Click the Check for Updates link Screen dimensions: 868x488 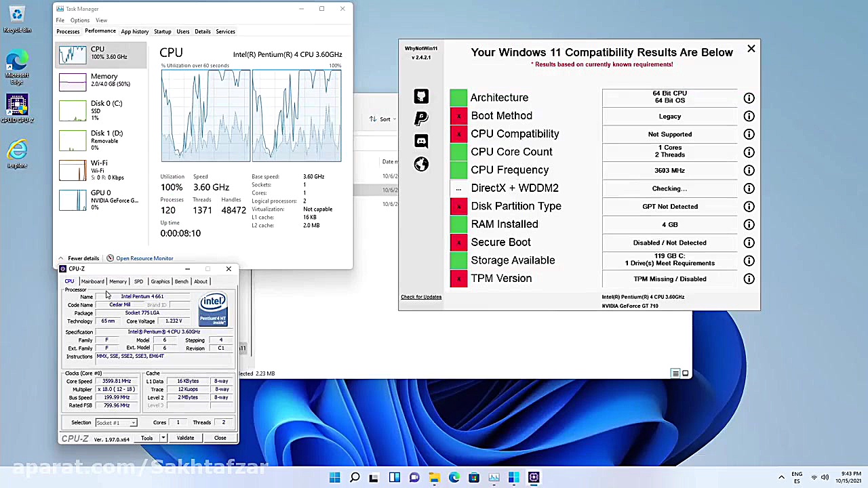421,297
